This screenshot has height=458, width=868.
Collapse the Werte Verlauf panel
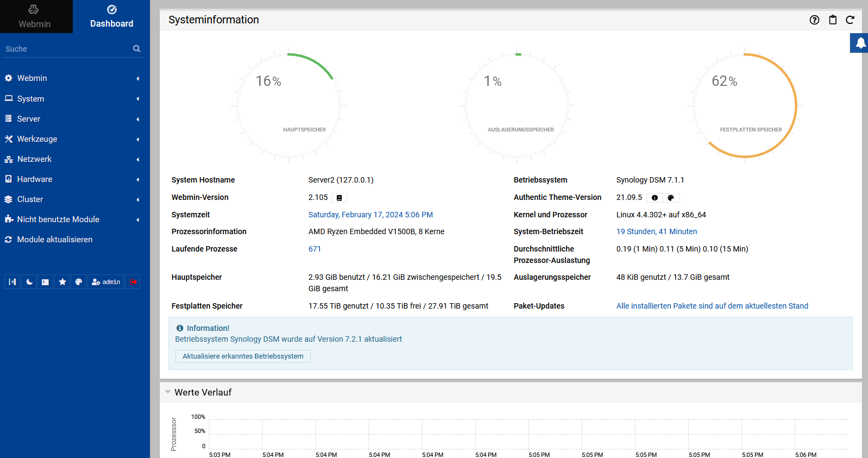pos(168,392)
